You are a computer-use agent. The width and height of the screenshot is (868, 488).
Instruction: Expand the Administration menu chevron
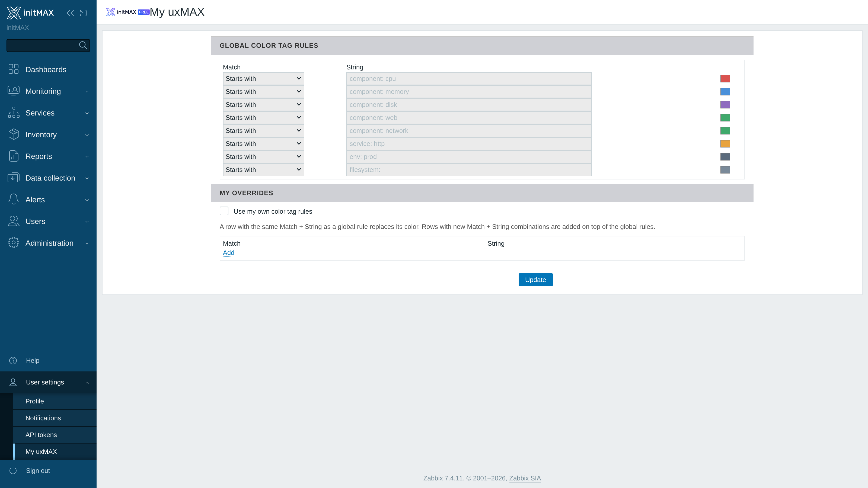pyautogui.click(x=87, y=243)
